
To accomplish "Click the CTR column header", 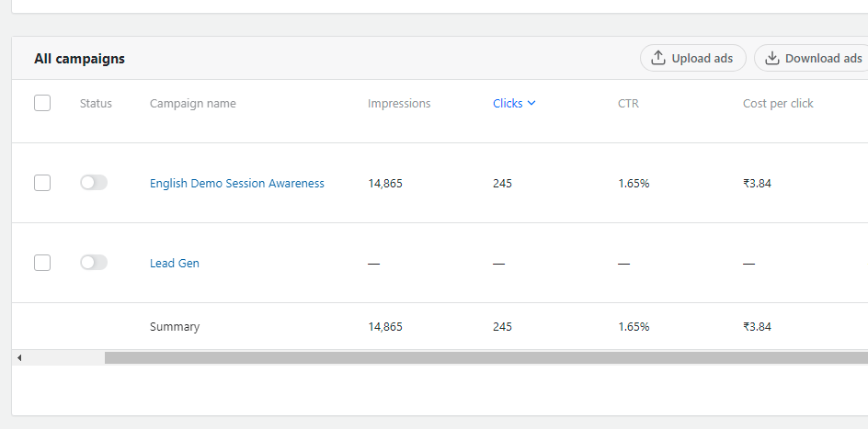I will pos(628,104).
